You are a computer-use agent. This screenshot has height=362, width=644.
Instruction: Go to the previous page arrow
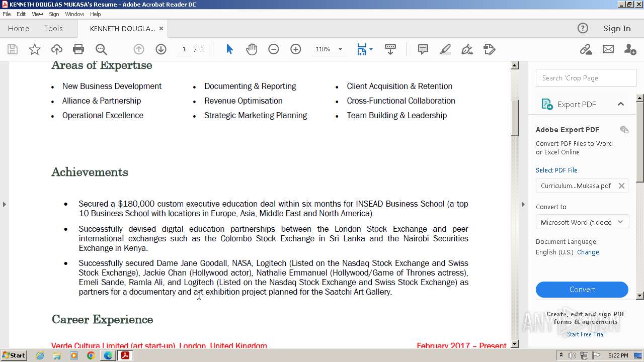click(139, 49)
